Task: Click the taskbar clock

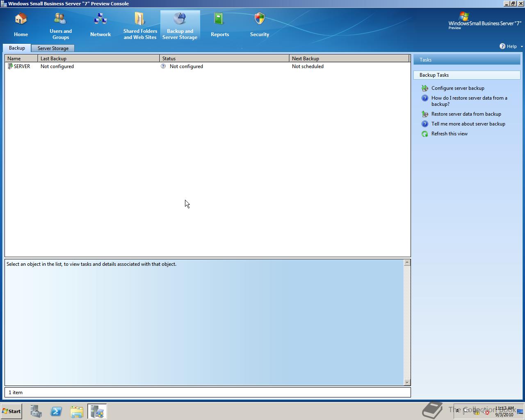Action: point(504,411)
